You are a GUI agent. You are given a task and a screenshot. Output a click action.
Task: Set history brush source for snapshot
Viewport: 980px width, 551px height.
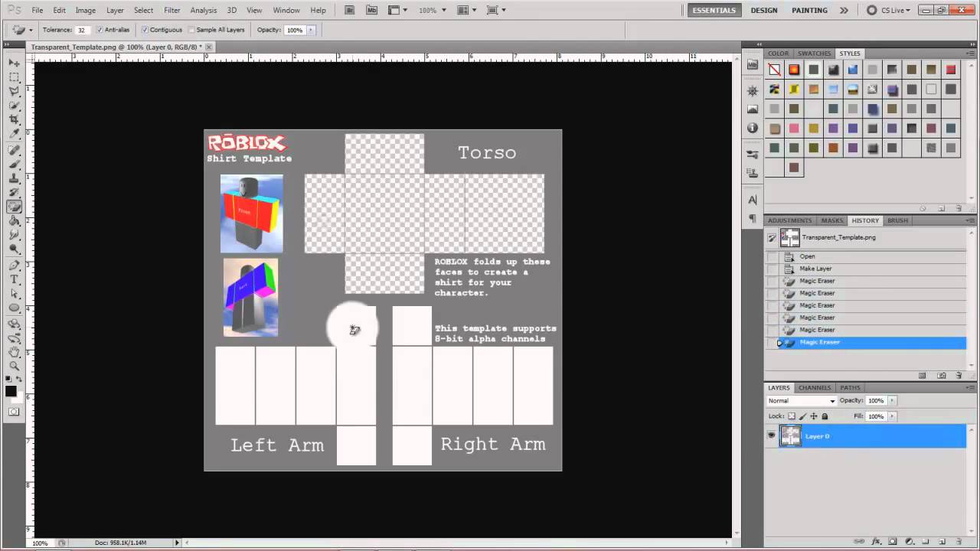pos(772,238)
